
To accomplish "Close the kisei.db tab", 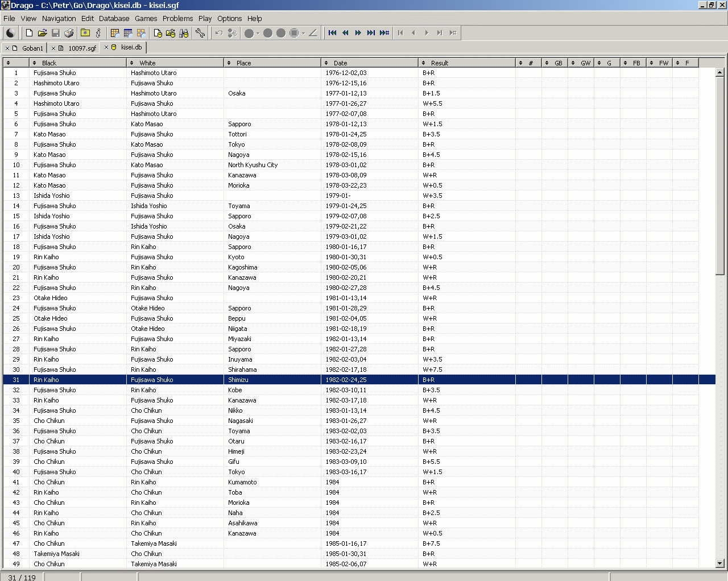I will pyautogui.click(x=106, y=47).
